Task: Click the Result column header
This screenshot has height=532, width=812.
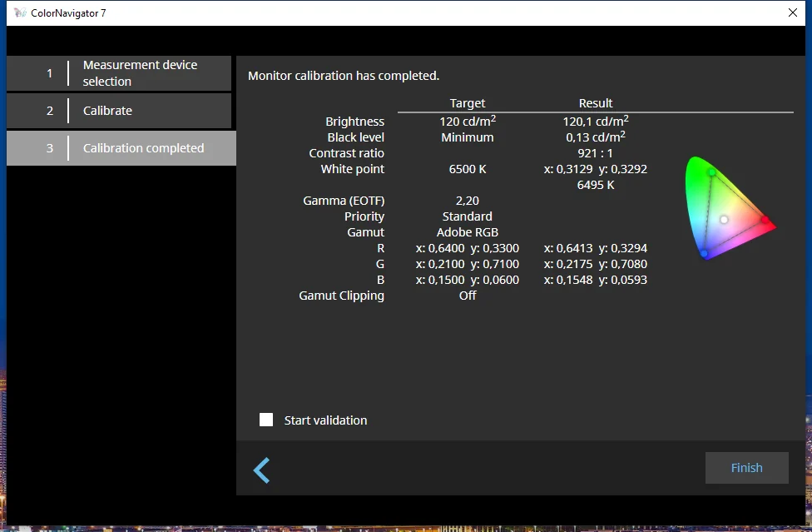Action: click(x=595, y=103)
